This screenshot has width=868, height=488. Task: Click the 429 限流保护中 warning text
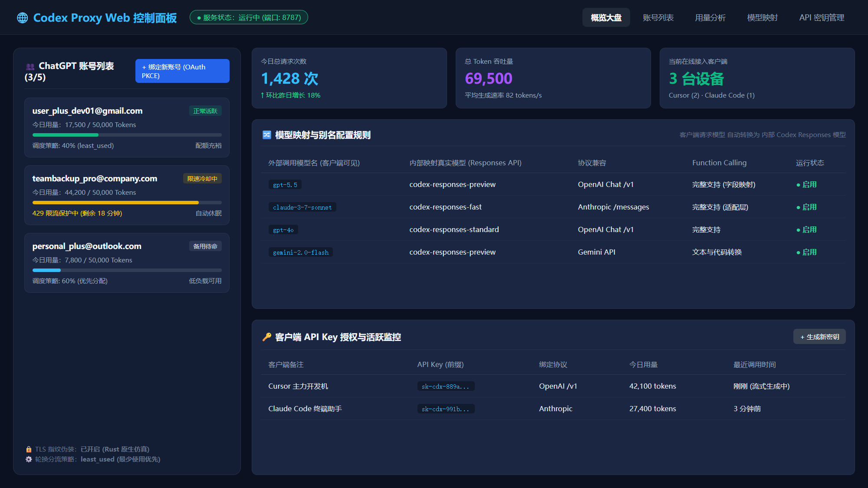tap(77, 213)
